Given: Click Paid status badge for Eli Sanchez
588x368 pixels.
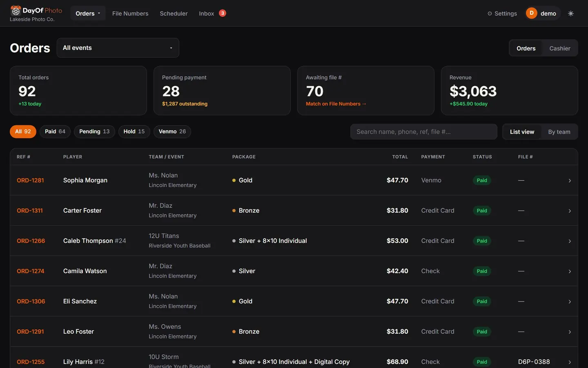Looking at the screenshot, I should click(482, 301).
